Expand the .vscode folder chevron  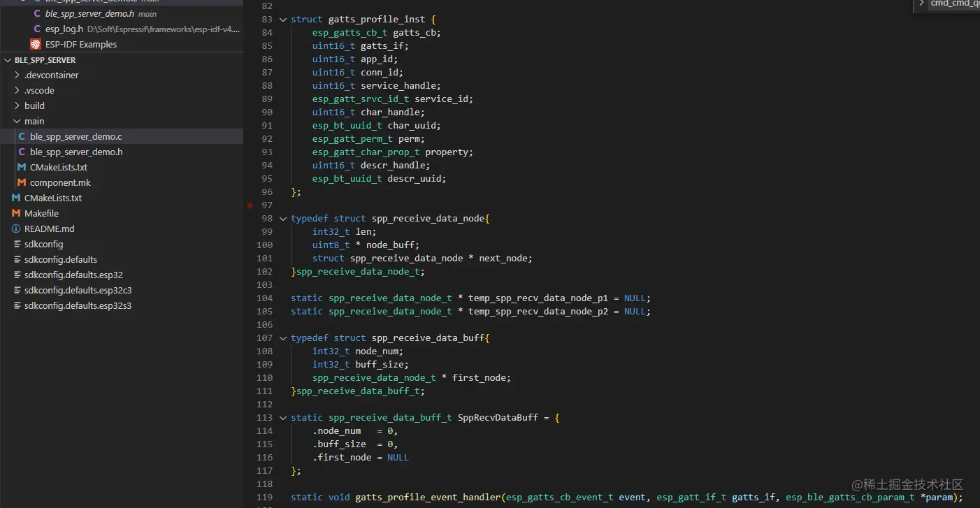pyautogui.click(x=17, y=90)
